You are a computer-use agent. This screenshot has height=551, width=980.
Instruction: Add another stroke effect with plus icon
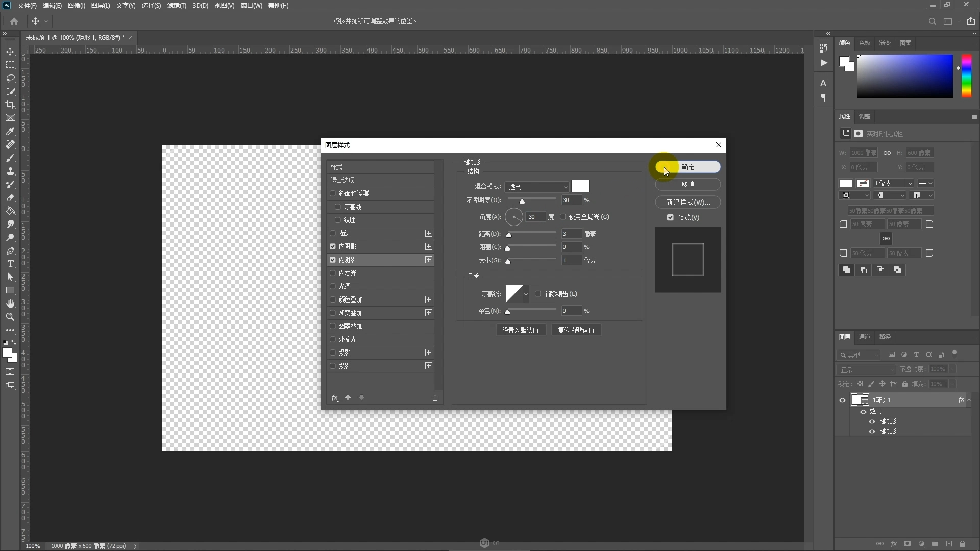[429, 233]
